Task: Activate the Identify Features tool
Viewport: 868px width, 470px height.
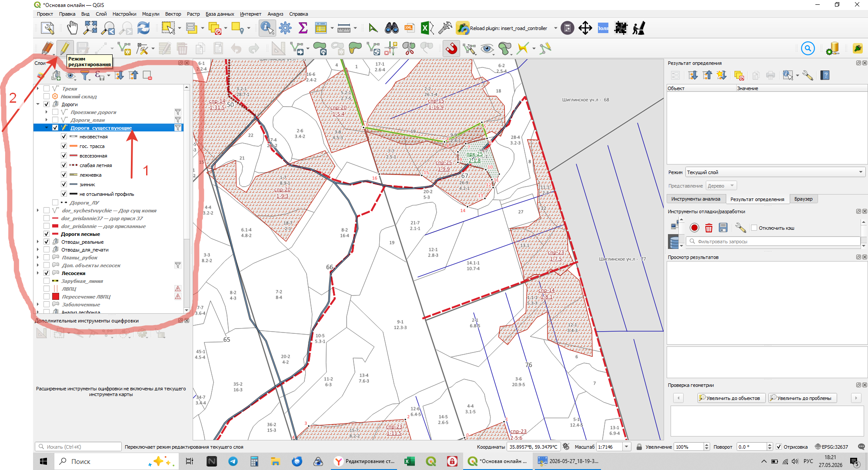Action: [267, 28]
